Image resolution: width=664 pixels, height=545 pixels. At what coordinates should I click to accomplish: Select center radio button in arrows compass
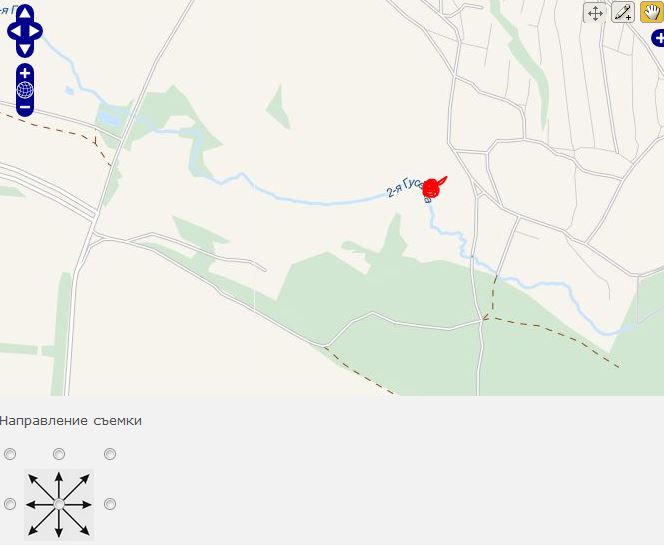coord(59,504)
